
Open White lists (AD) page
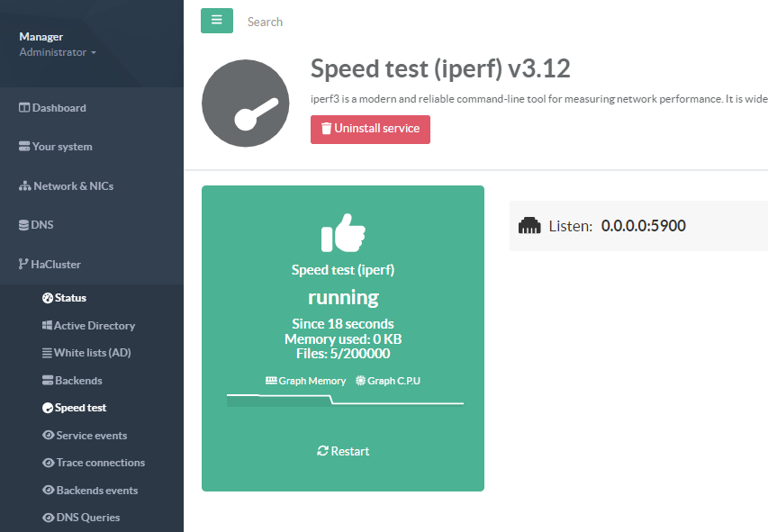click(92, 353)
